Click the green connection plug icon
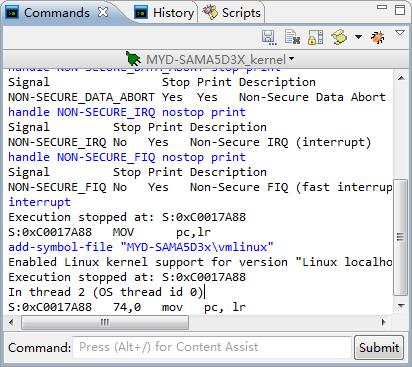The width and height of the screenshot is (412, 367). click(133, 59)
